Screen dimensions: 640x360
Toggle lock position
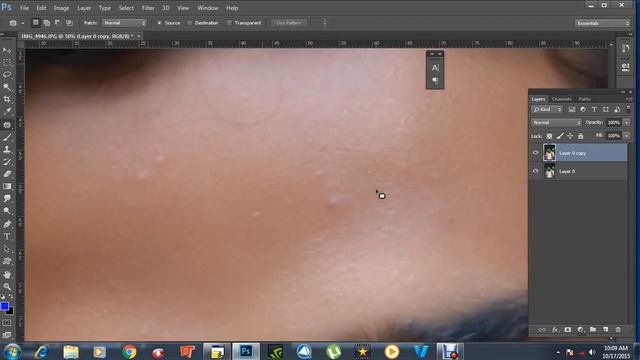tap(570, 136)
